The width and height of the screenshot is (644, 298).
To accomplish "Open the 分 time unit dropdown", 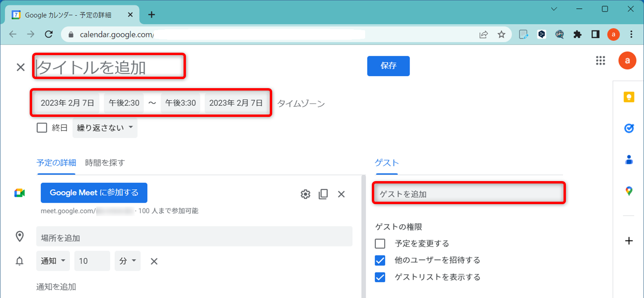I will point(127,261).
